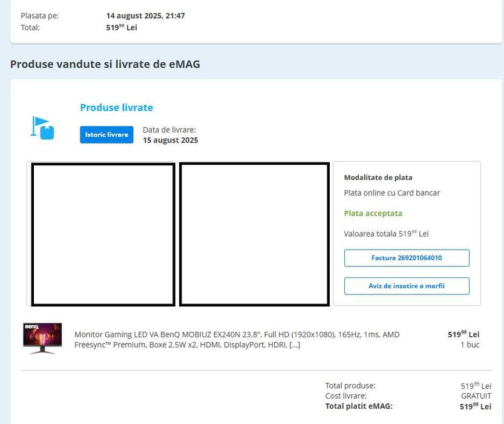Click the 1 buc quantity text

[x=470, y=345]
